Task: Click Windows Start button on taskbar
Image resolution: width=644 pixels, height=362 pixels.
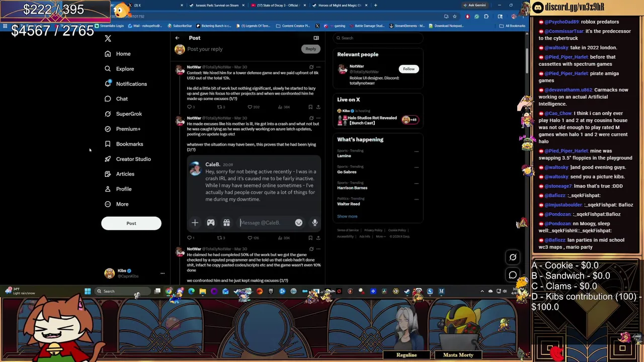Action: coord(88,291)
